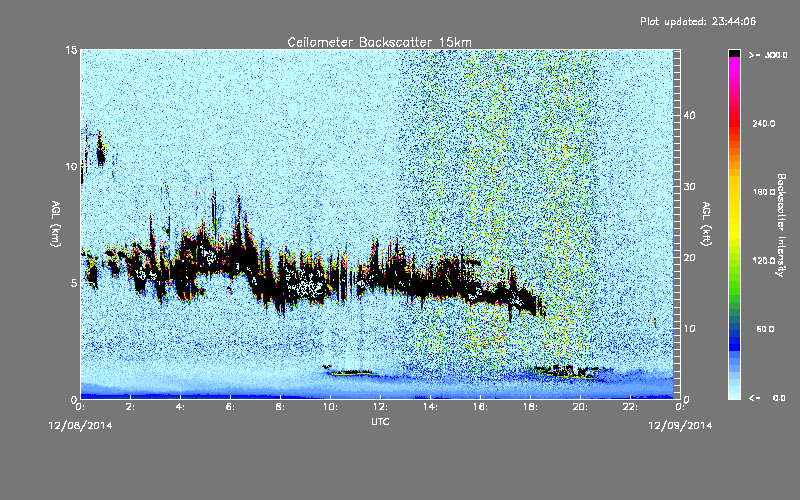This screenshot has height=500, width=800.
Task: Click the 'UTC' x-axis label
Action: [x=380, y=421]
